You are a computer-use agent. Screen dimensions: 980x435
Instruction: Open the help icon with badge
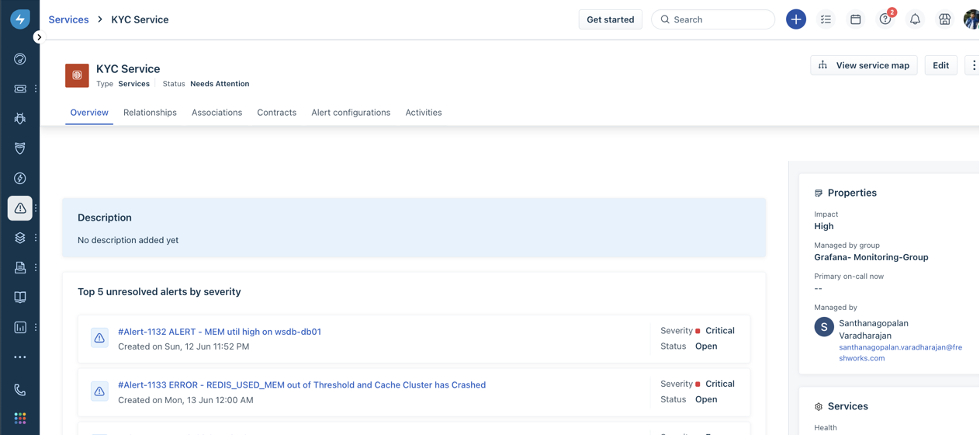click(x=885, y=19)
